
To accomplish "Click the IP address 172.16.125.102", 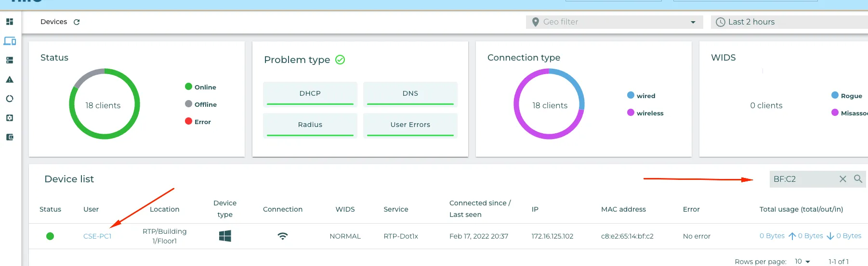I will click(x=552, y=236).
